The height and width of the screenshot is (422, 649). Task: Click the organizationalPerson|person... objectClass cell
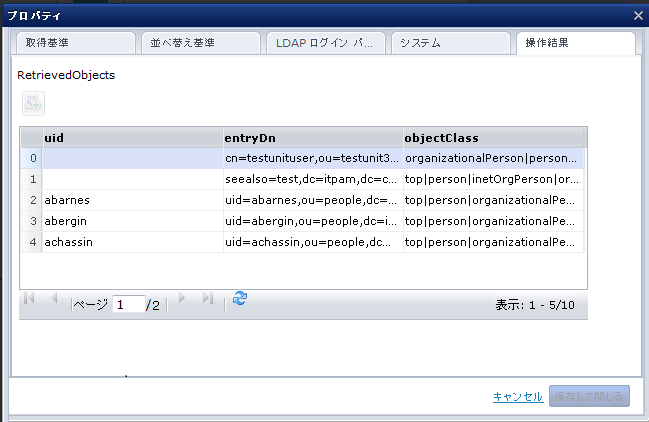point(494,158)
